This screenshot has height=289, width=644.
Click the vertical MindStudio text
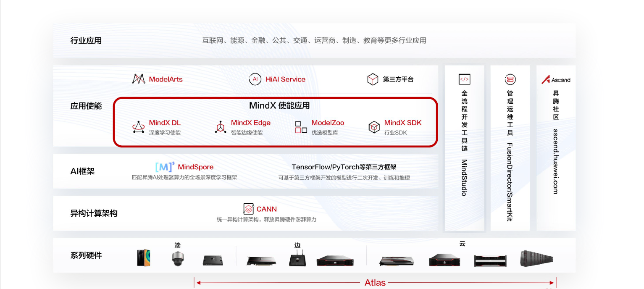[464, 177]
